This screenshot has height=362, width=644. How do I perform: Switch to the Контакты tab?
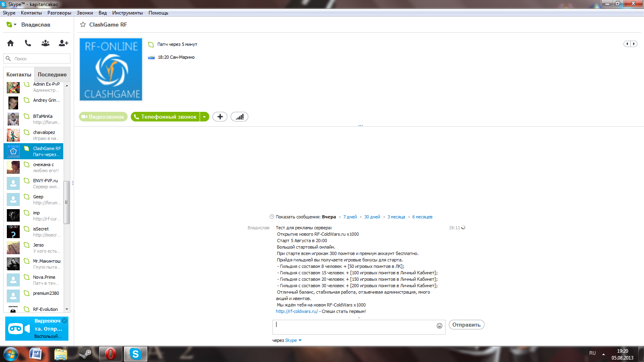coord(19,74)
